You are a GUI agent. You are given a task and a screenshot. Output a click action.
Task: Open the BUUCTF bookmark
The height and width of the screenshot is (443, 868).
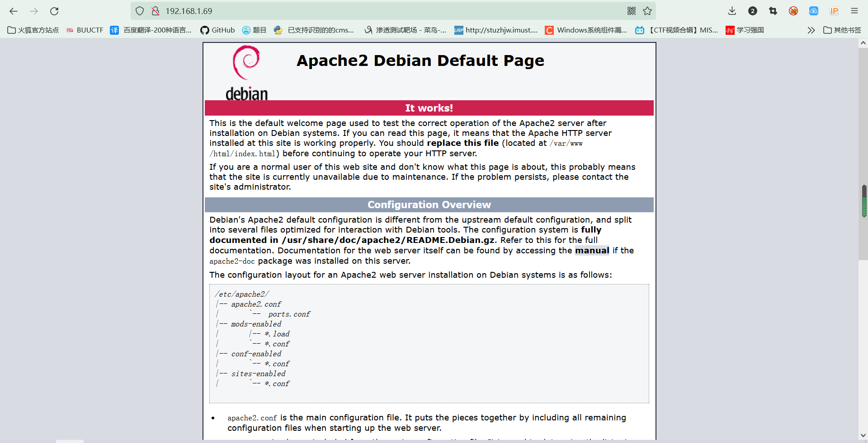click(85, 30)
